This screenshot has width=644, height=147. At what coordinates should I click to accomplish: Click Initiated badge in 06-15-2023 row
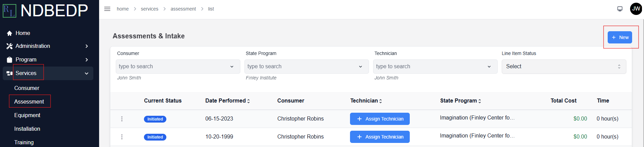(x=155, y=119)
